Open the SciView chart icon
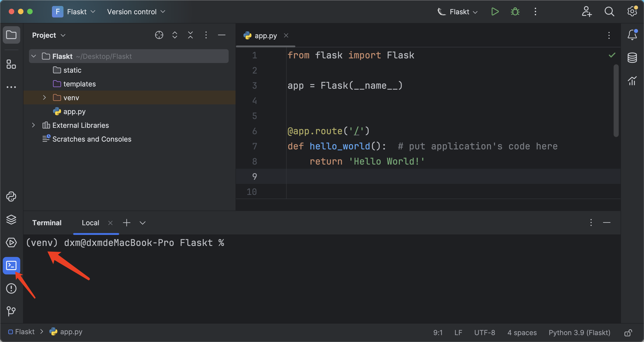Image resolution: width=644 pixels, height=342 pixels. click(632, 81)
